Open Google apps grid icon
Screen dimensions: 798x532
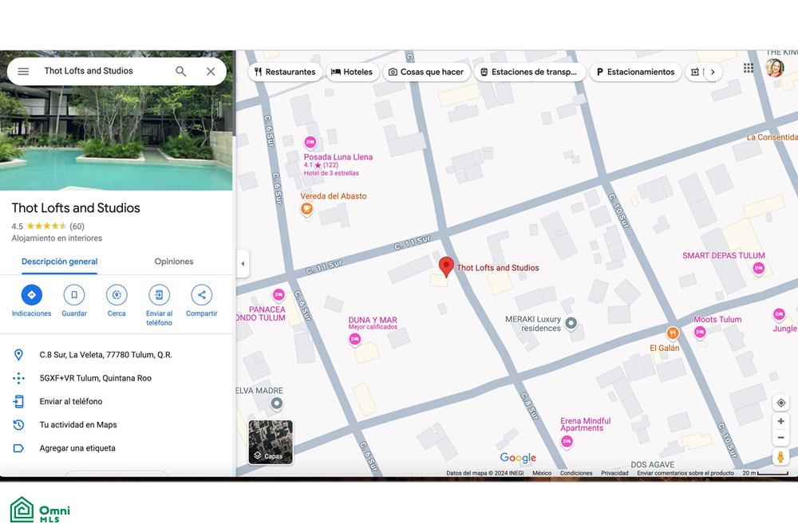click(x=749, y=68)
